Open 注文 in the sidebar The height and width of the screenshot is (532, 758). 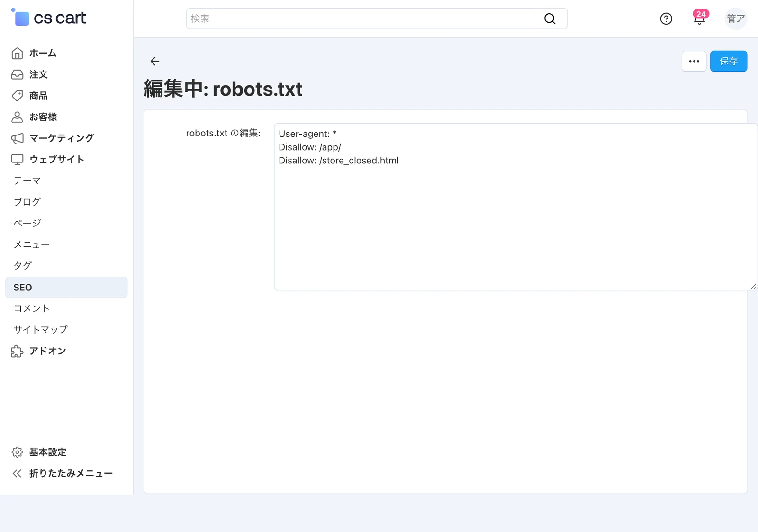click(x=38, y=74)
